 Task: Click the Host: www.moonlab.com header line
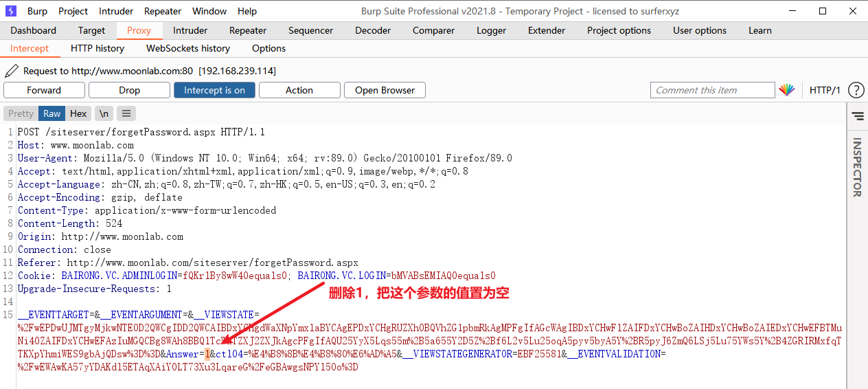click(76, 145)
